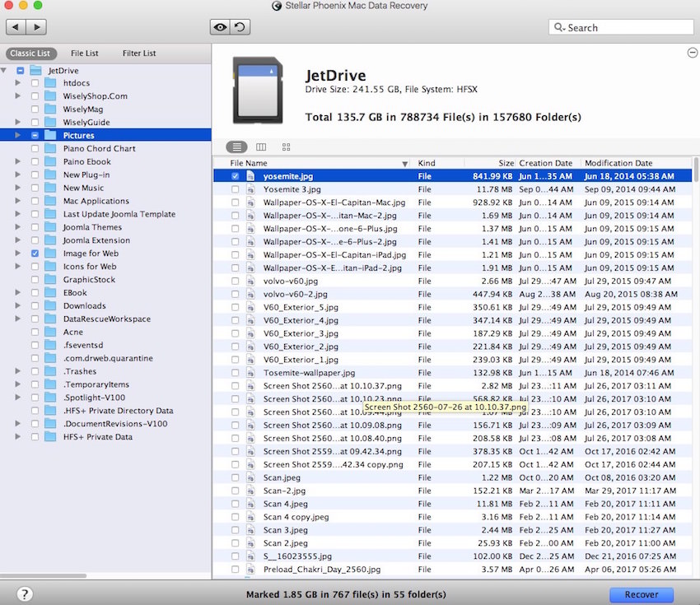Check the htdocs folder checkbox

(x=35, y=83)
